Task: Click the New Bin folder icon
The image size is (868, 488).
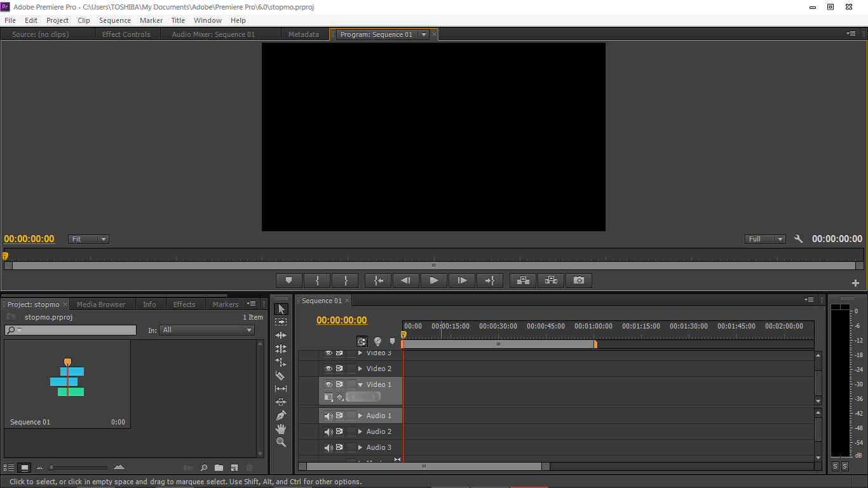Action: point(219,468)
